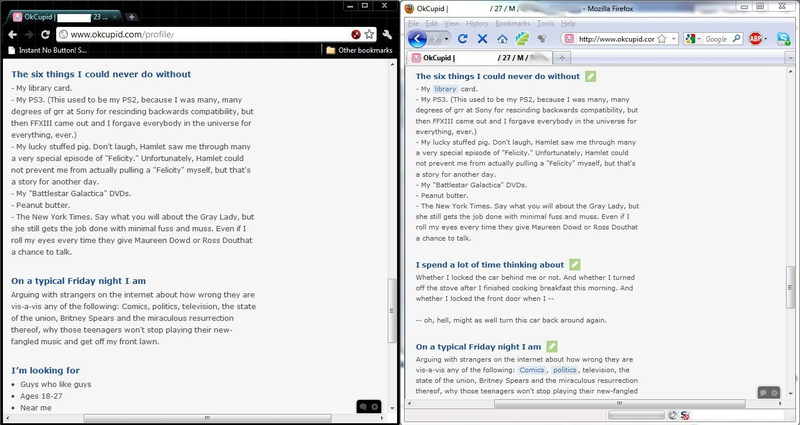The width and height of the screenshot is (800, 425).
Task: Click Chrome's forward arrow button
Action: 29,35
